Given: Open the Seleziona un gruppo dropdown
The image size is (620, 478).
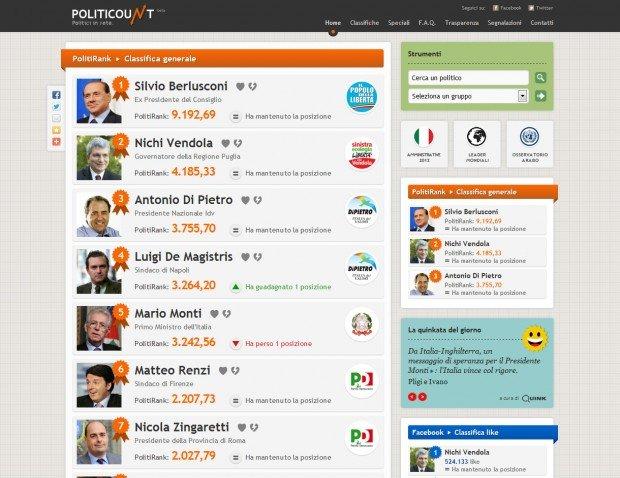Looking at the screenshot, I should coord(468,96).
